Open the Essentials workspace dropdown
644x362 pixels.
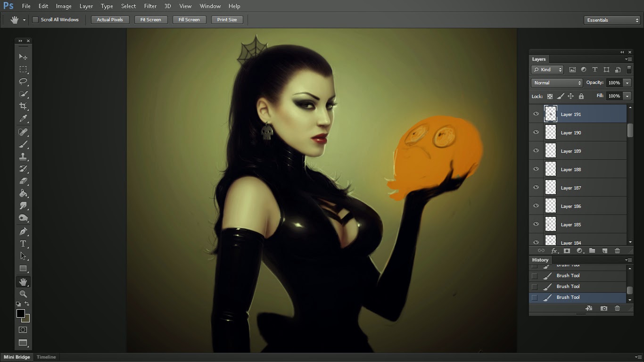(x=611, y=20)
